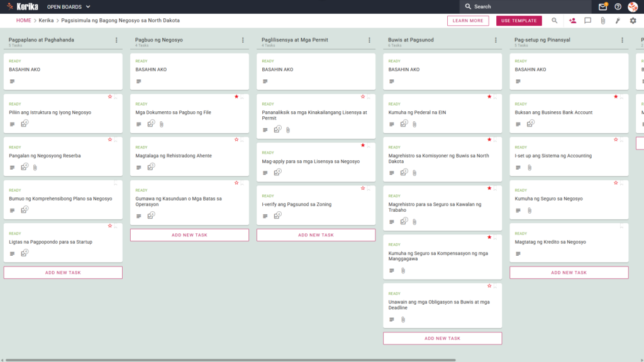The image size is (644, 362).
Task: Toggle star on Buksan ang Business Bank Account
Action: [x=616, y=97]
